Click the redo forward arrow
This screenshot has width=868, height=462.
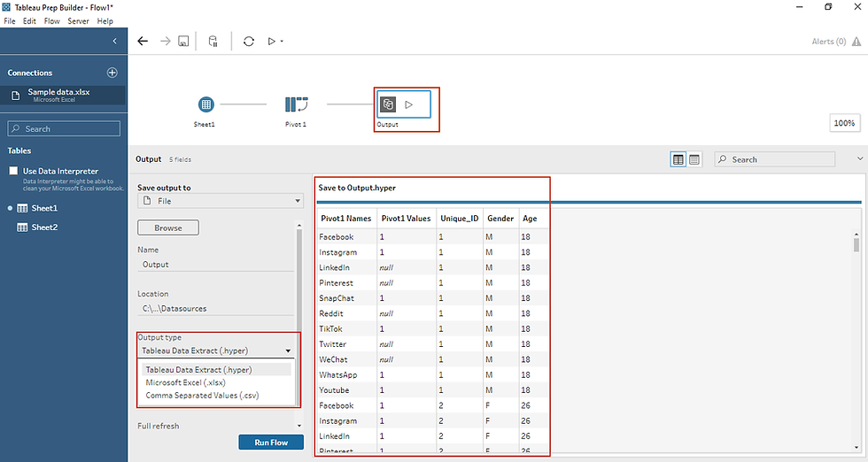(x=165, y=41)
